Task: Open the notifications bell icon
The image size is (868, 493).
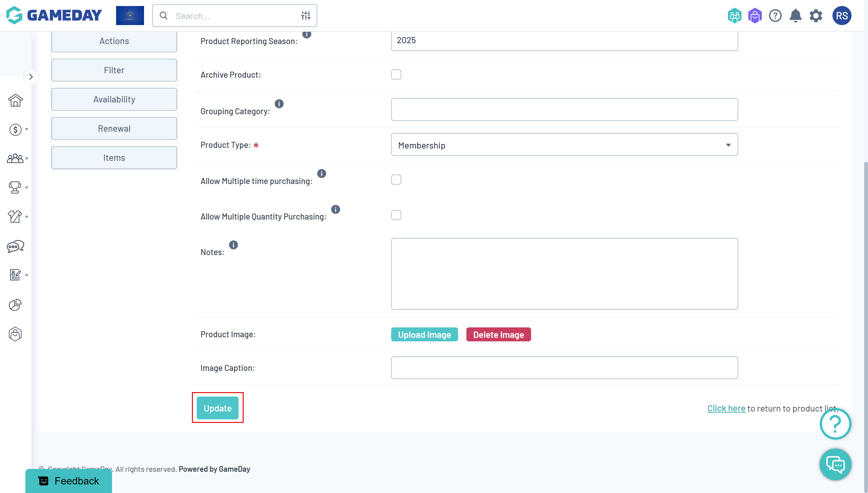Action: [x=795, y=16]
